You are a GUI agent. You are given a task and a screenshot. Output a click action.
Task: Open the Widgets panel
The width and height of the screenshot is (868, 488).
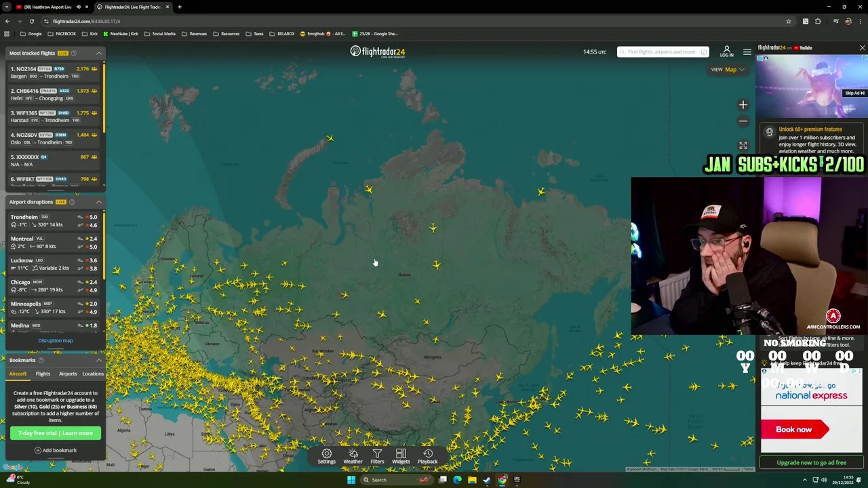[401, 456]
